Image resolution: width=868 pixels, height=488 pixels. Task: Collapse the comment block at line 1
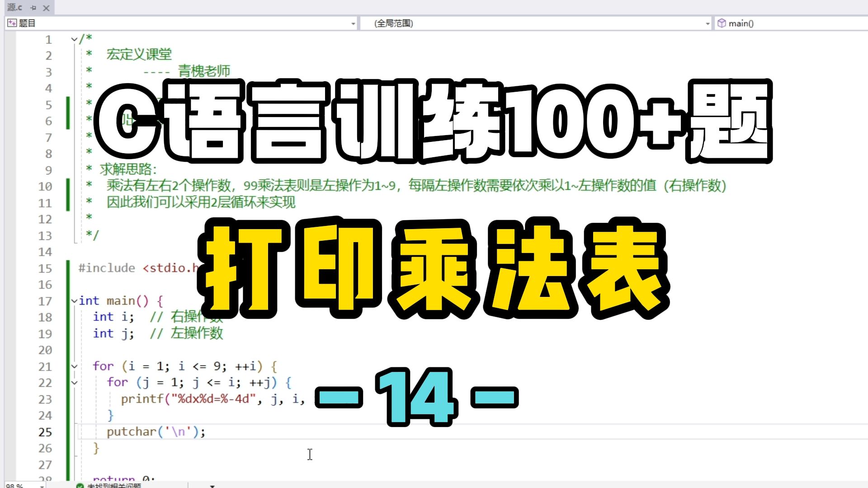(74, 39)
